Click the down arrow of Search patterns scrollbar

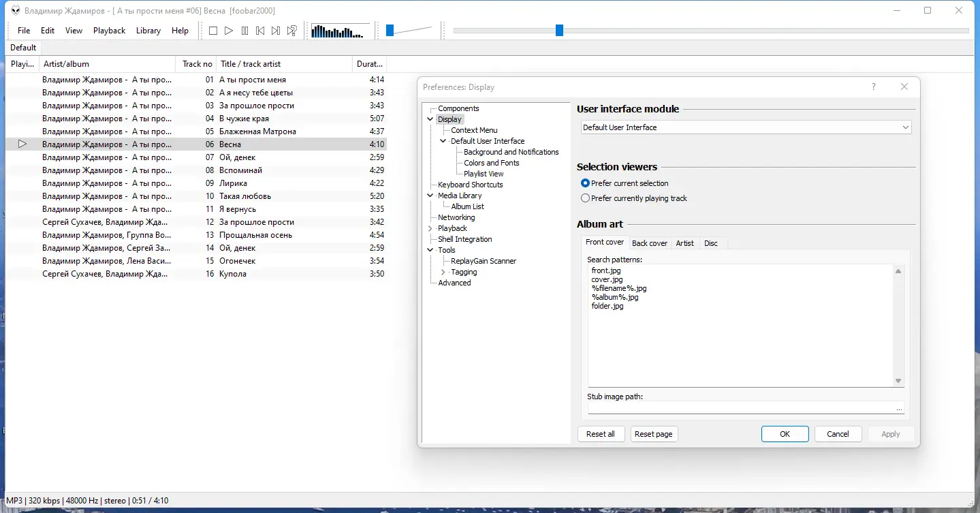click(x=898, y=381)
